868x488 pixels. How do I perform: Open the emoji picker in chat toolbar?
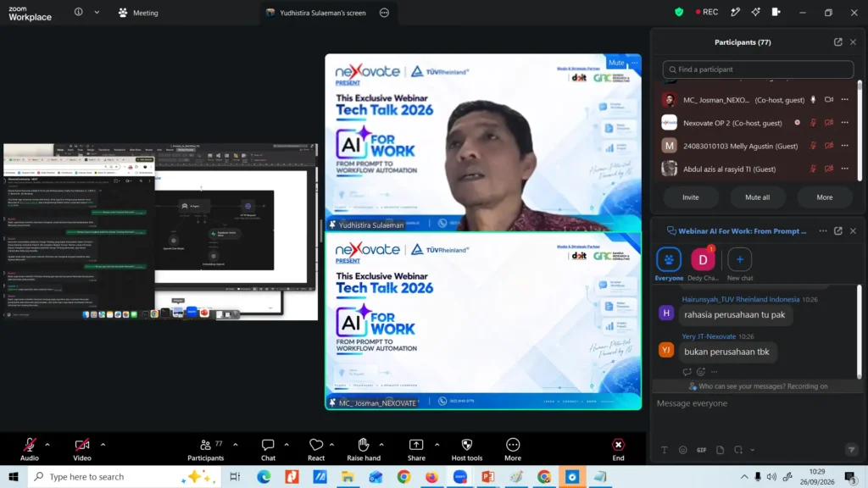(x=683, y=450)
